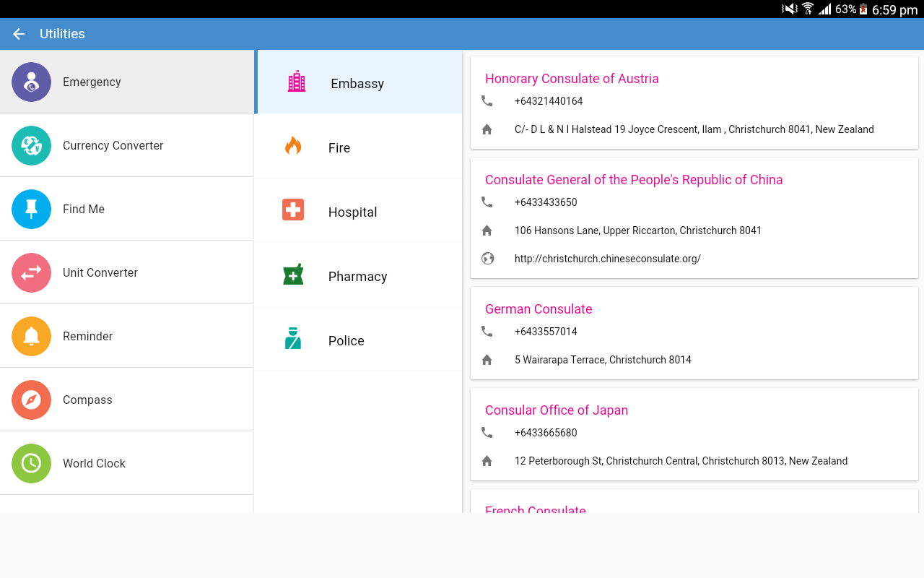This screenshot has width=924, height=578.
Task: Tap the back arrow next to Utilities
Action: coord(19,34)
